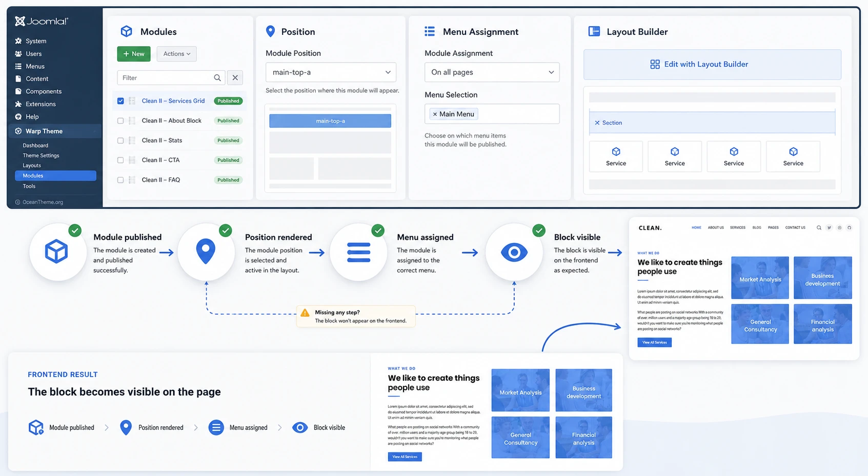The height and width of the screenshot is (476, 868).
Task: Toggle Published status of Clean II – Stats
Action: (228, 140)
